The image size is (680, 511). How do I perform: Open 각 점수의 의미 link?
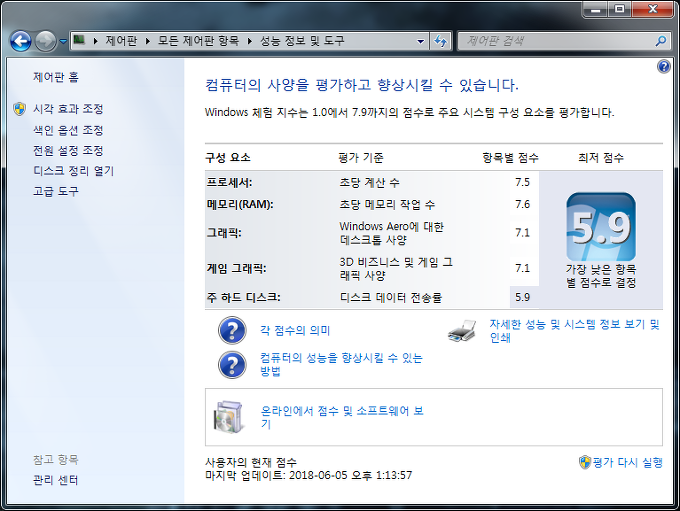(295, 331)
